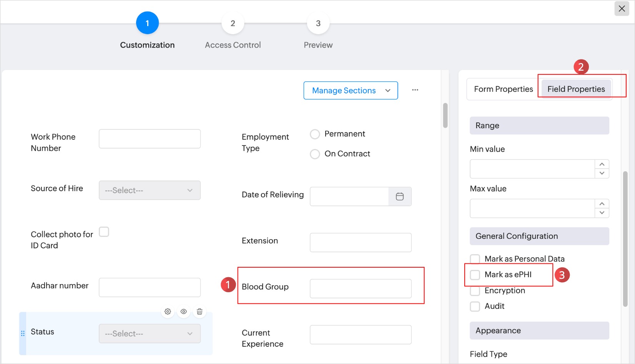Decrease Max value with down arrow
This screenshot has width=635, height=364.
coord(602,213)
